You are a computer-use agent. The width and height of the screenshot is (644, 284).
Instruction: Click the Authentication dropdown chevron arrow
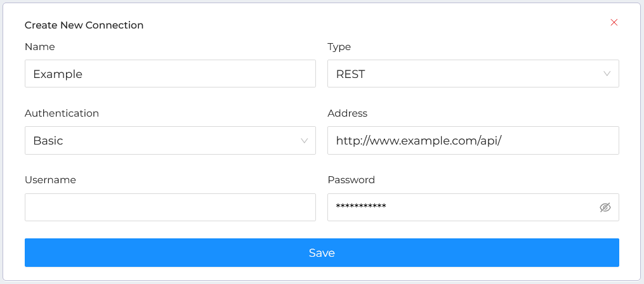(304, 141)
